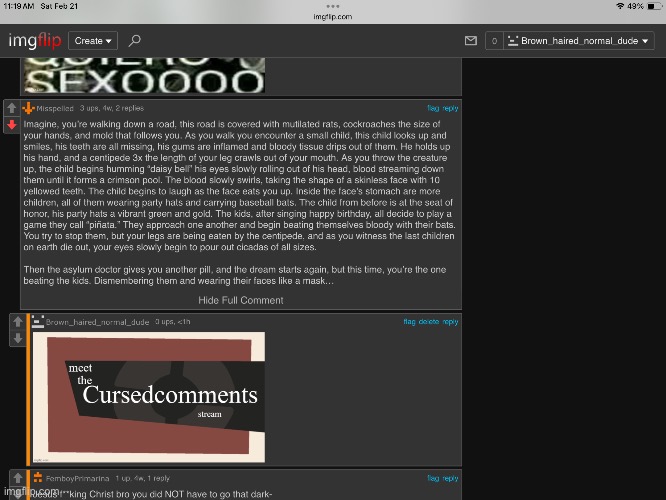Open the messages envelope icon
Viewport: 666px width, 500px height.
471,41
